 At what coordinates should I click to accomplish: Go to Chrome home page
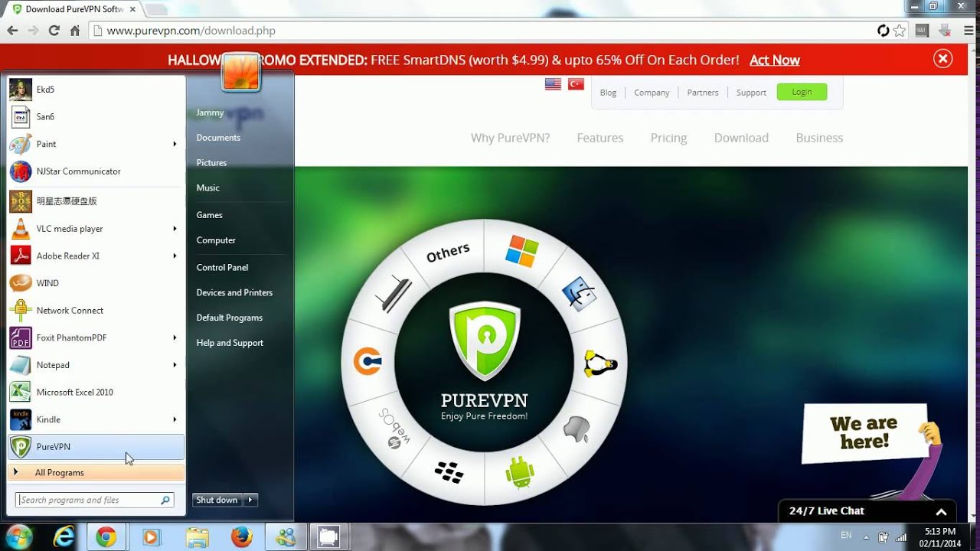74,31
